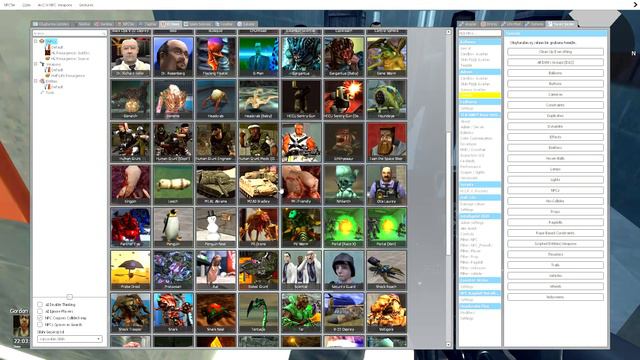Image resolution: width=640 pixels, height=360 pixels.
Task: Click the Clean Up Everything button
Action: 555,52
